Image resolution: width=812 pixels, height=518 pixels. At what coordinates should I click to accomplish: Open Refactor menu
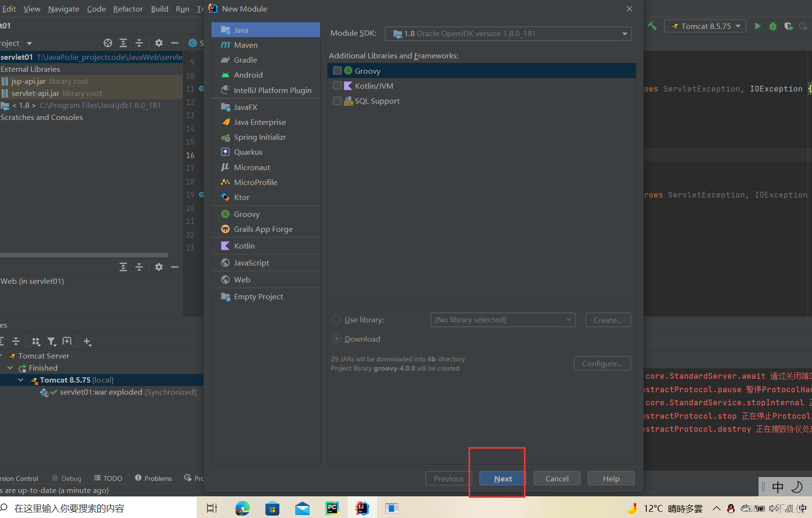pos(128,9)
